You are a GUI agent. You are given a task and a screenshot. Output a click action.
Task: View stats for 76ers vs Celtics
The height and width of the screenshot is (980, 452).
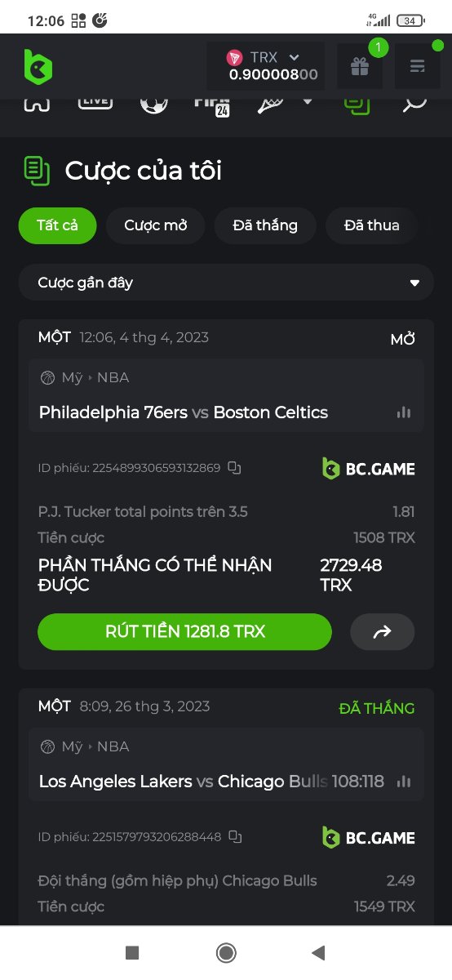click(404, 412)
